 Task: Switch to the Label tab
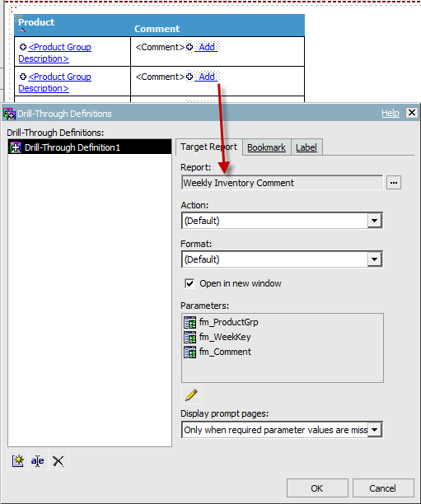306,147
